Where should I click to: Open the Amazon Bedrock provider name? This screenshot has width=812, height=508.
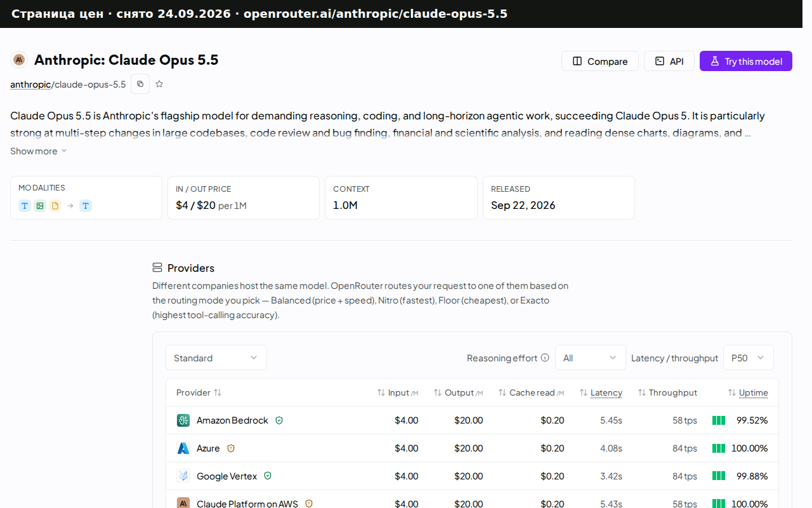point(232,420)
